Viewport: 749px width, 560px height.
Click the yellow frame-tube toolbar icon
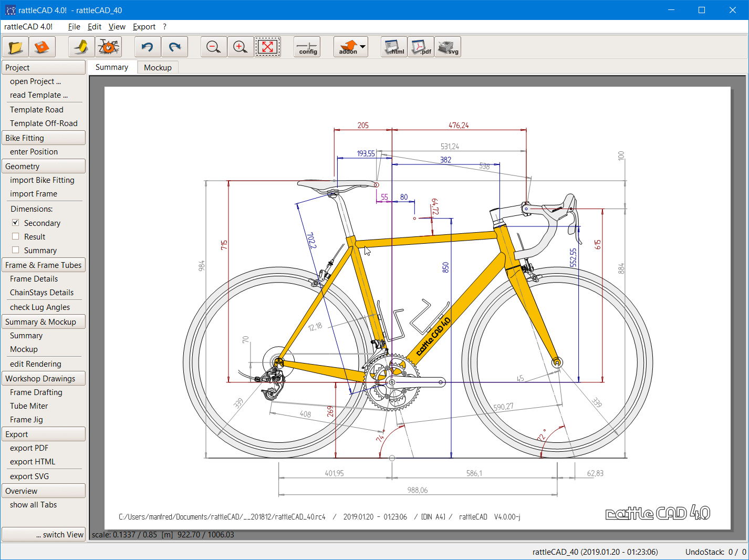coord(81,47)
